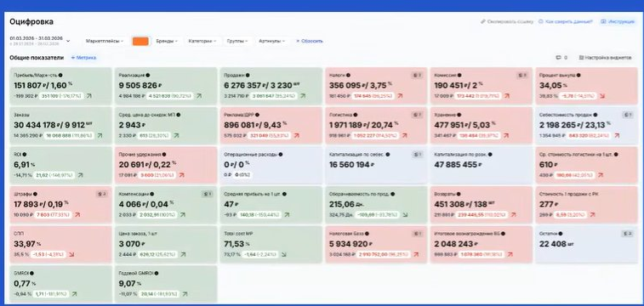The image size is (644, 306).
Task: Click the value 47 in Средняя прибыль на 1 шт.
Action: (228, 204)
